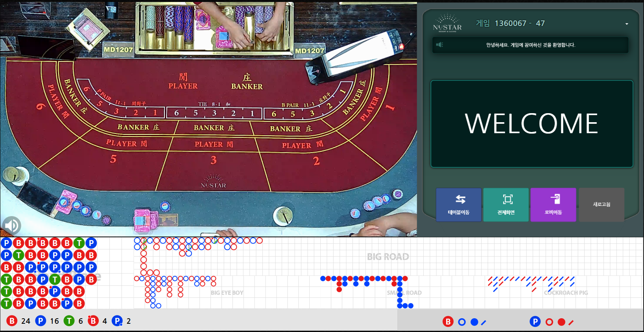Click the blue slash banker prediction
The image size is (644, 332).
[x=483, y=323]
